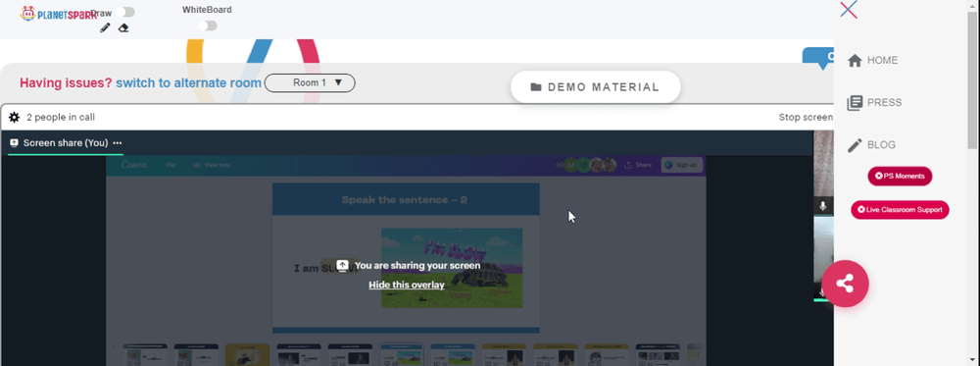Open File menu in shared Canva

click(171, 165)
